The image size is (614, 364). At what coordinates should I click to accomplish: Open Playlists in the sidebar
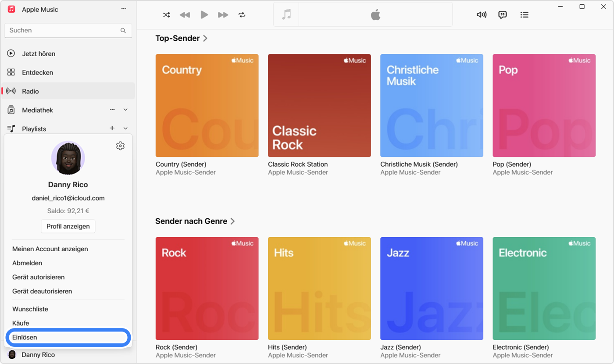[34, 129]
